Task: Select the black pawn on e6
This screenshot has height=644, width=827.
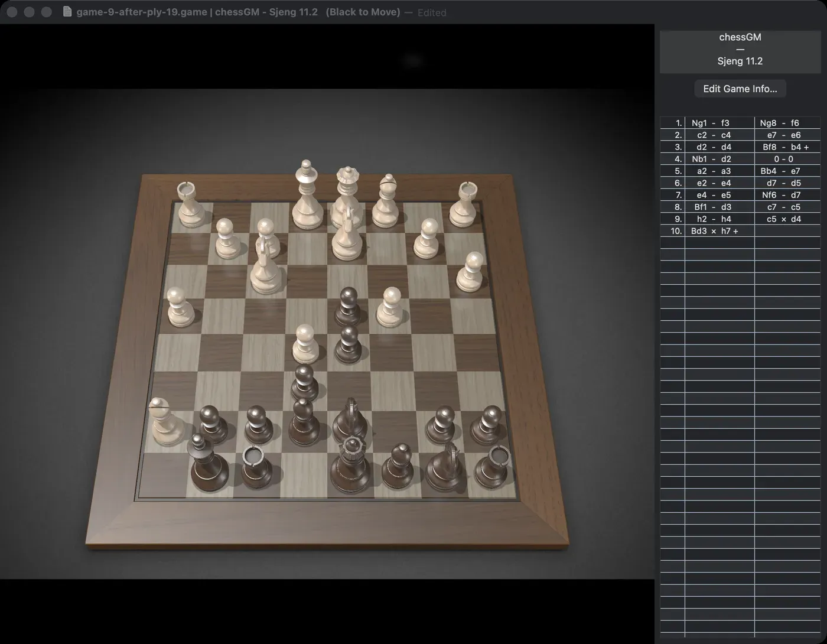Action: click(x=304, y=383)
